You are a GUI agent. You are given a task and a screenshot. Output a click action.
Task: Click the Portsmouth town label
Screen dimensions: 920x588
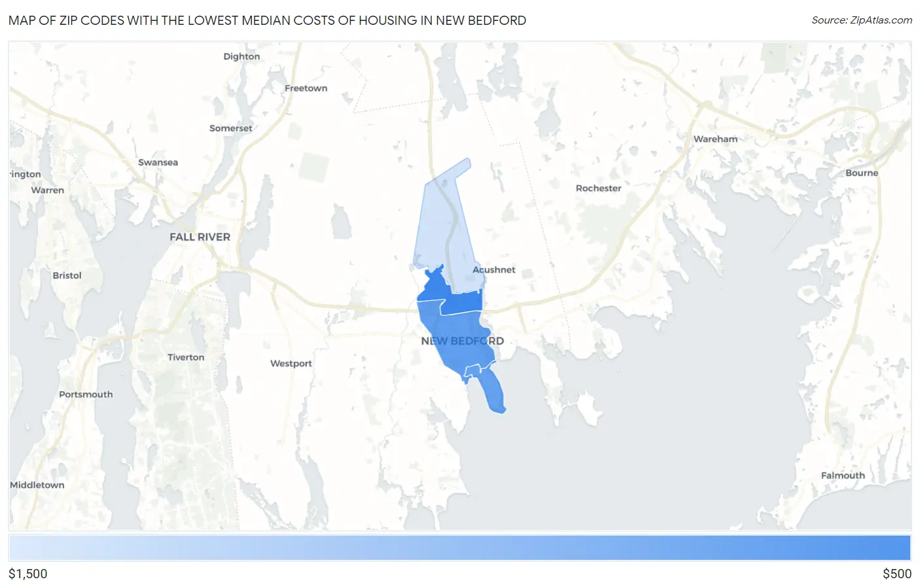tap(86, 394)
